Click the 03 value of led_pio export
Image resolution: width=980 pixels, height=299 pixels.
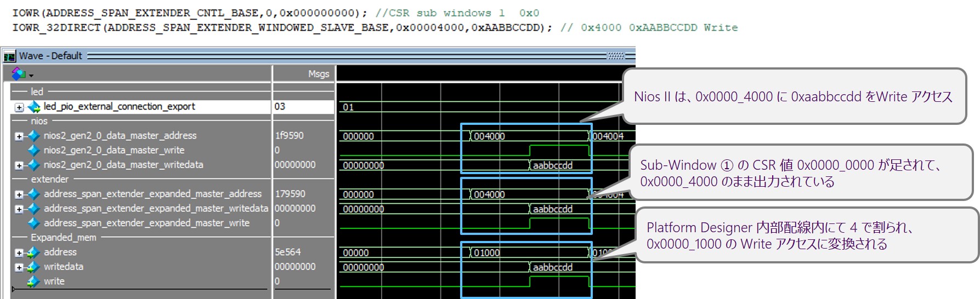pyautogui.click(x=280, y=107)
